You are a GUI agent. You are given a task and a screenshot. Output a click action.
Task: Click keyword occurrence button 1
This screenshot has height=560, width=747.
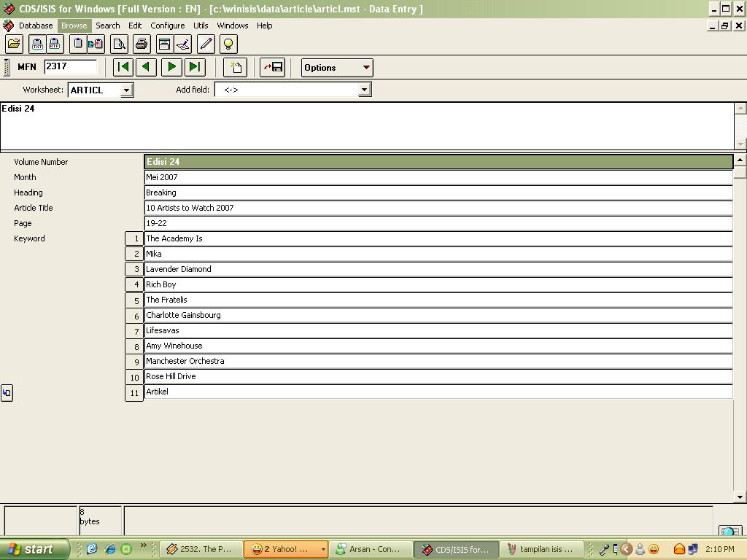point(134,238)
